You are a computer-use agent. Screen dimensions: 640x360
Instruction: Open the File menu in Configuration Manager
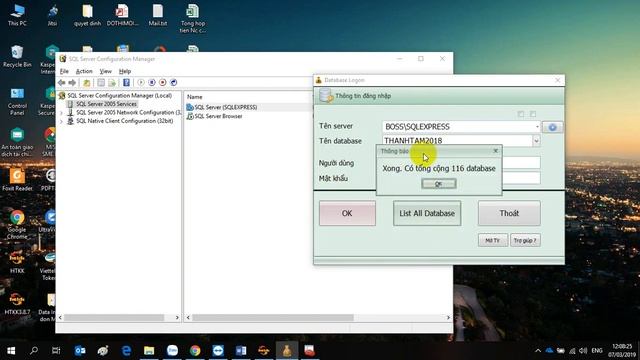pyautogui.click(x=64, y=71)
